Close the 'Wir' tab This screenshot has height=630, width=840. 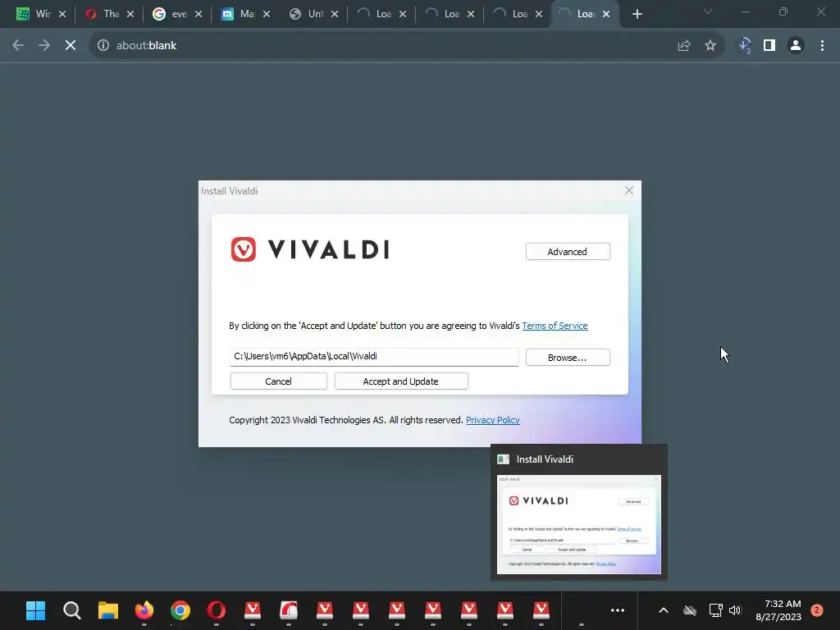point(62,14)
